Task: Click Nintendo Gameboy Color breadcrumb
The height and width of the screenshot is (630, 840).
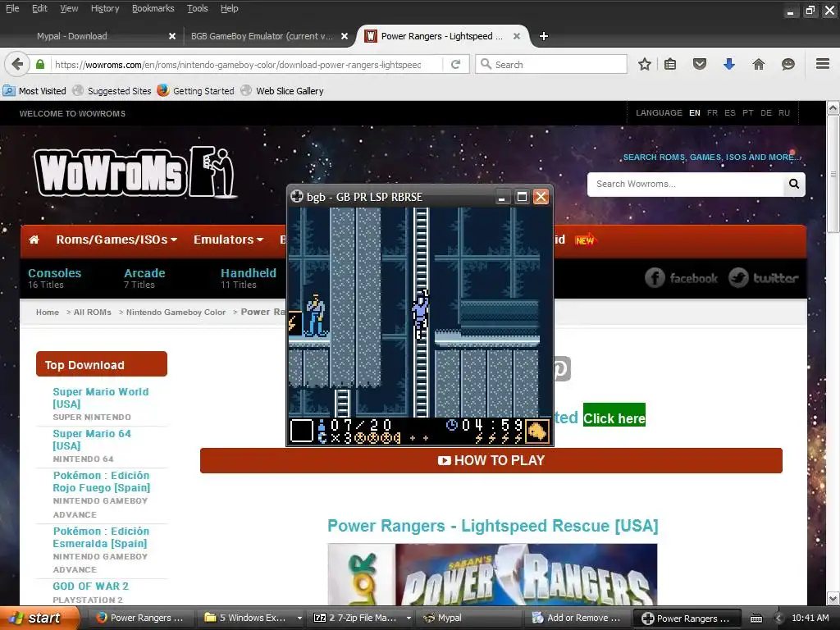Action: click(176, 312)
